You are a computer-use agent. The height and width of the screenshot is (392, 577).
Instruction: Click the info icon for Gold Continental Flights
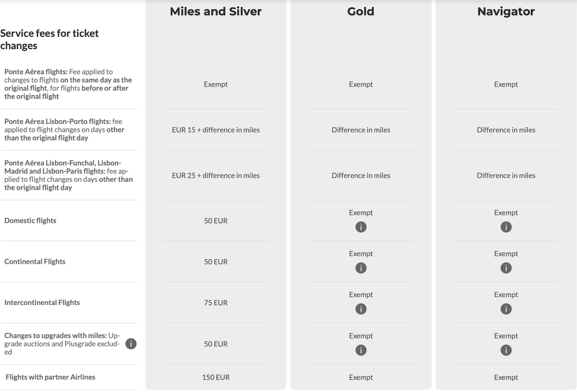tap(361, 268)
